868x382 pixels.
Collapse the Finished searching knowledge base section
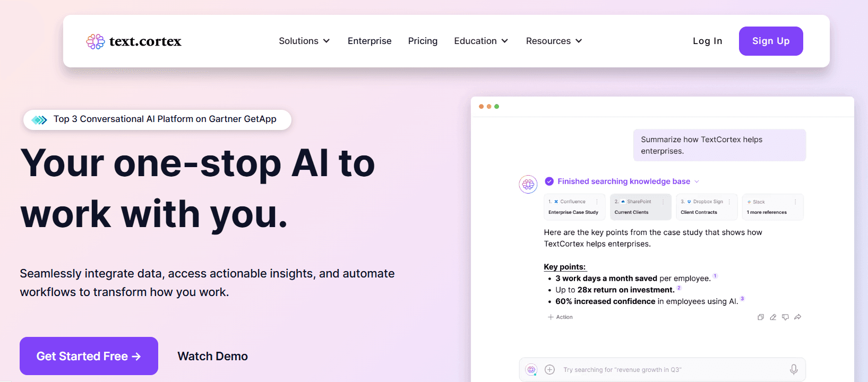697,181
